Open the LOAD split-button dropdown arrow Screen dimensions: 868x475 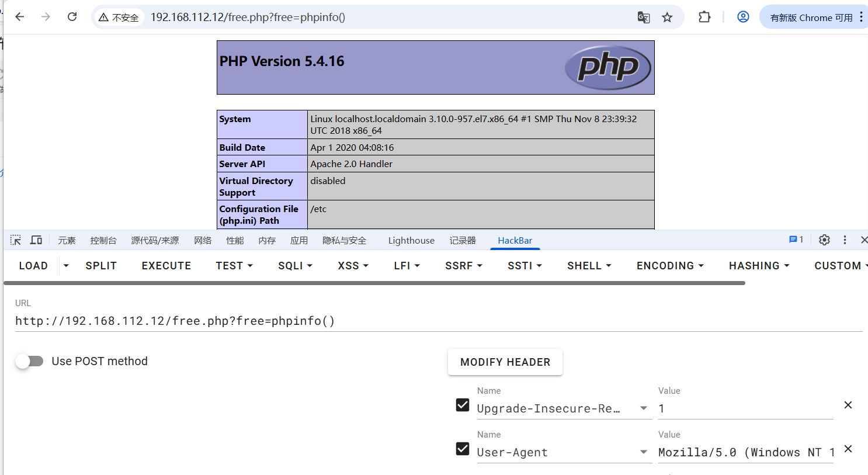click(x=66, y=265)
